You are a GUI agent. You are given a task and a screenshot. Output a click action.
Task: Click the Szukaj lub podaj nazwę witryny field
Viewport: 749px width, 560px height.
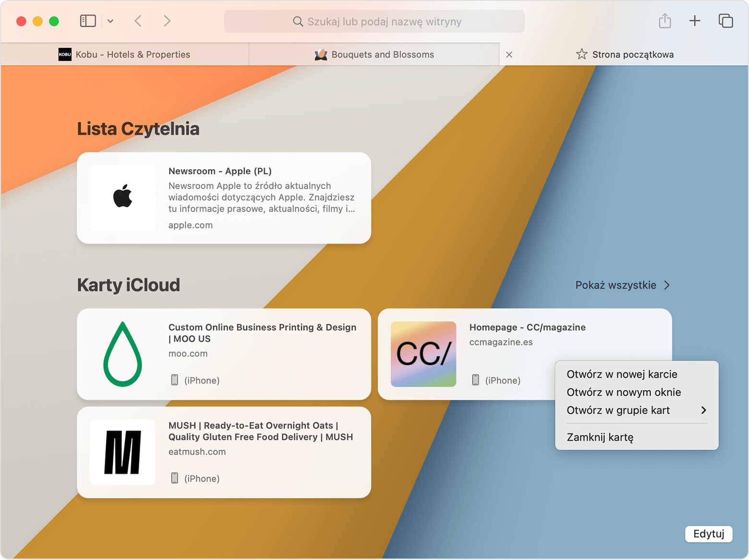point(374,22)
